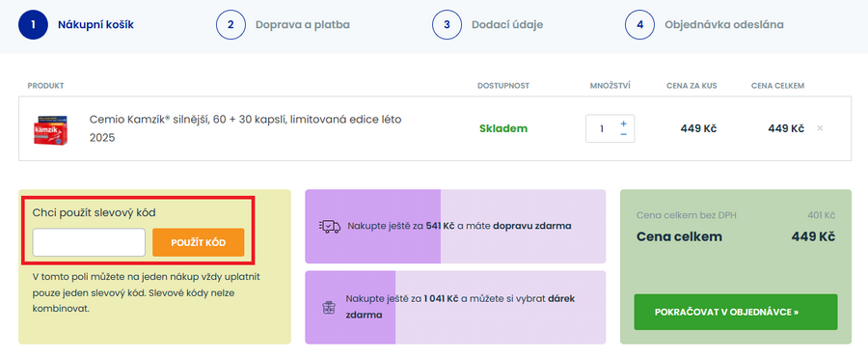Decrease quantity with the minus icon

coord(623,135)
